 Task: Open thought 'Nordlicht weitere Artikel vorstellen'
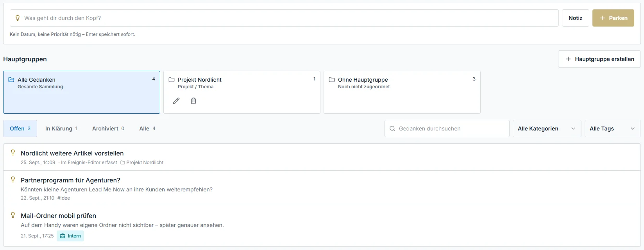coord(322,157)
